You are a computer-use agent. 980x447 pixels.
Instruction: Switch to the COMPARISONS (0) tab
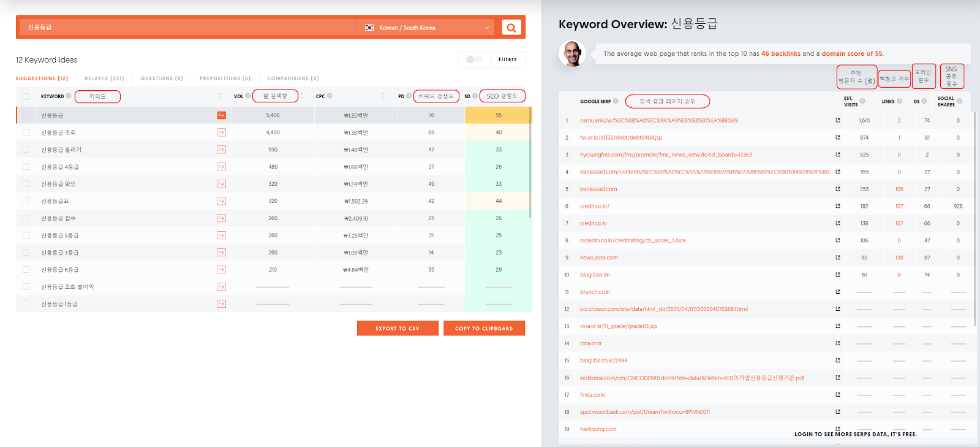point(293,78)
